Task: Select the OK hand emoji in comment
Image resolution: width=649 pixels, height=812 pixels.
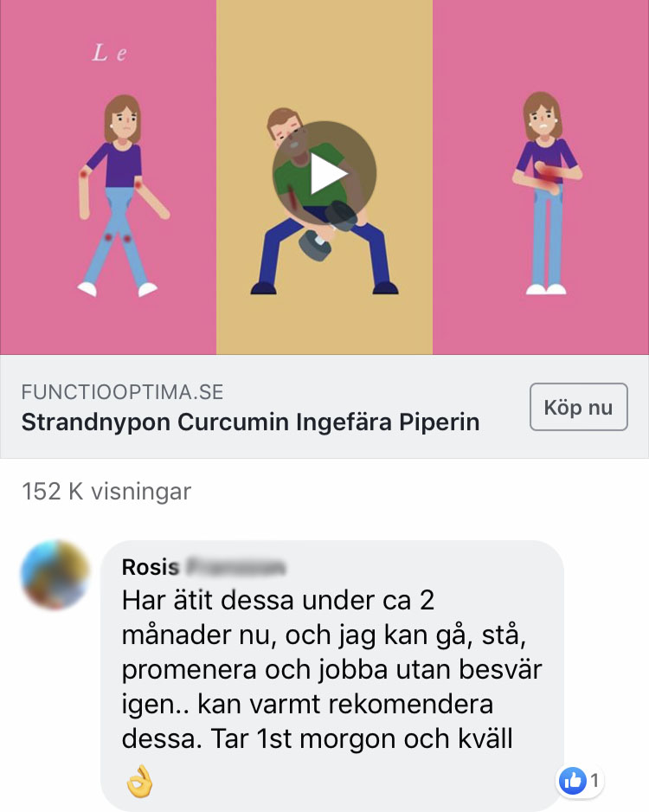Action: point(139,781)
